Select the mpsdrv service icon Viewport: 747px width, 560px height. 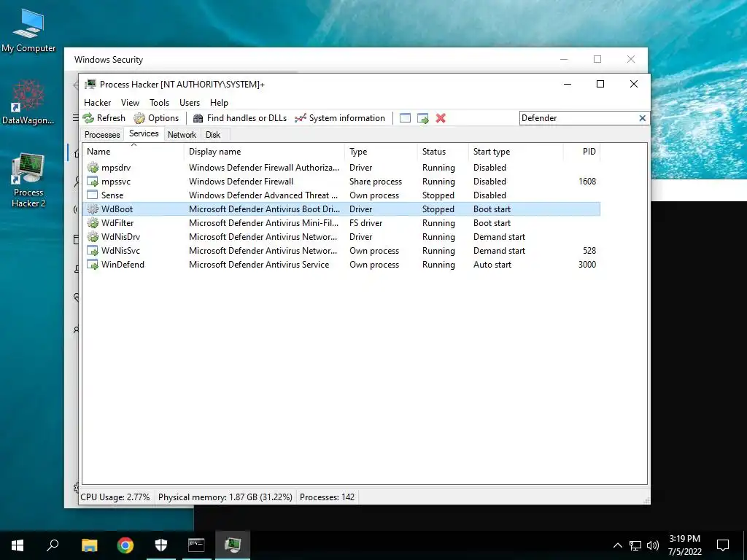[x=93, y=168]
